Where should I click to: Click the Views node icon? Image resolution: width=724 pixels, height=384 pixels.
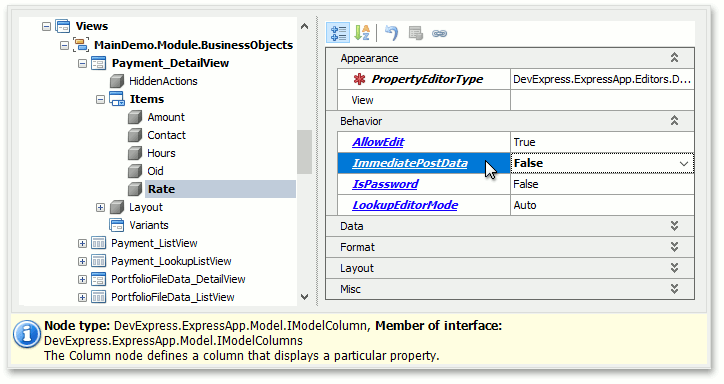tap(63, 26)
